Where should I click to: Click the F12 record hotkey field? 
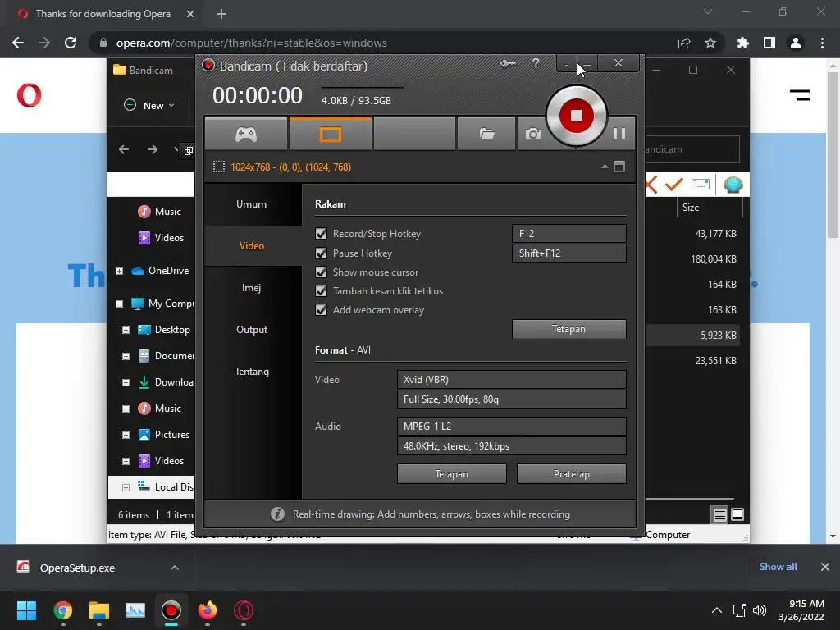(x=569, y=234)
